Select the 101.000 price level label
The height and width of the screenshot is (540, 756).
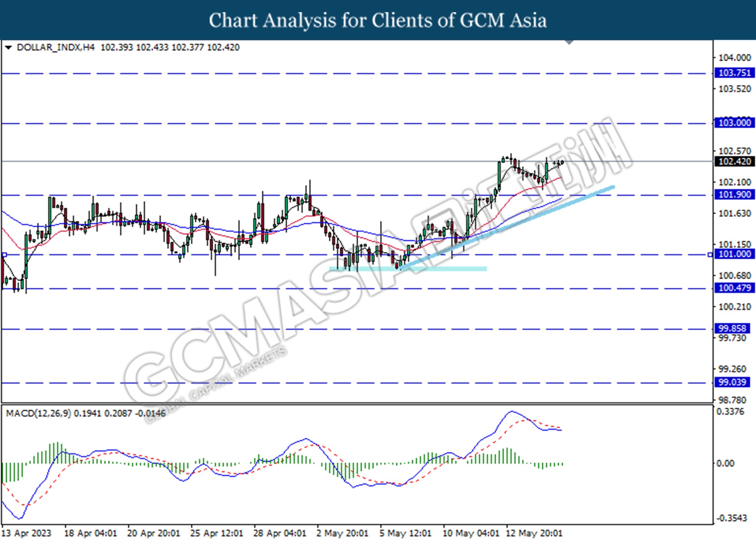[x=734, y=254]
